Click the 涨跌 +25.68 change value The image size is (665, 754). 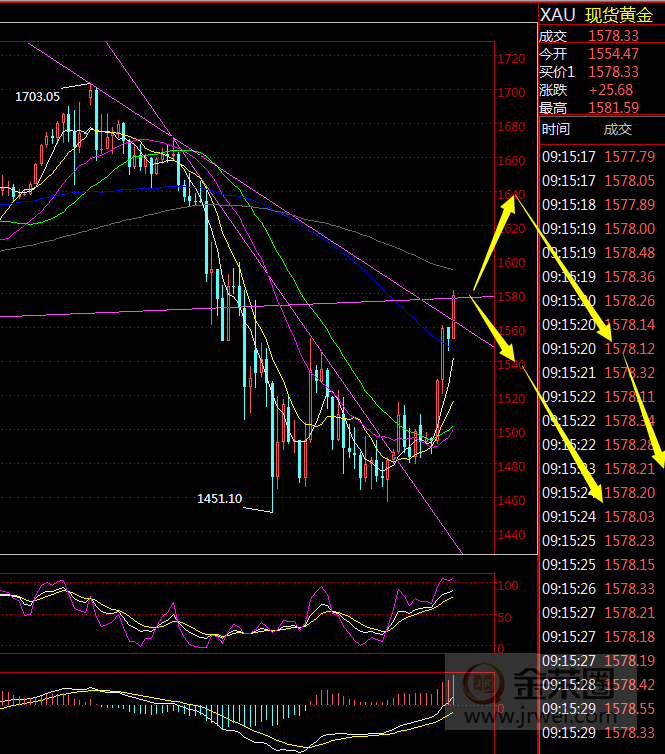[612, 90]
